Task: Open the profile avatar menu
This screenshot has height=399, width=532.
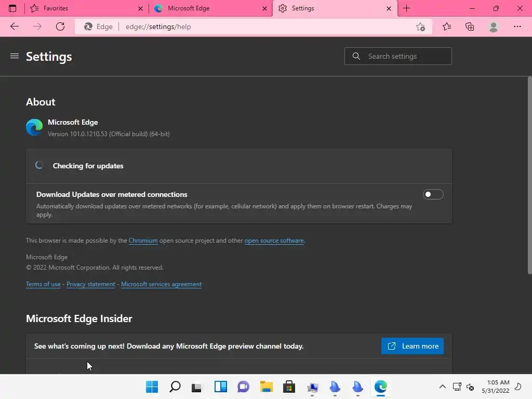Action: pos(494,26)
